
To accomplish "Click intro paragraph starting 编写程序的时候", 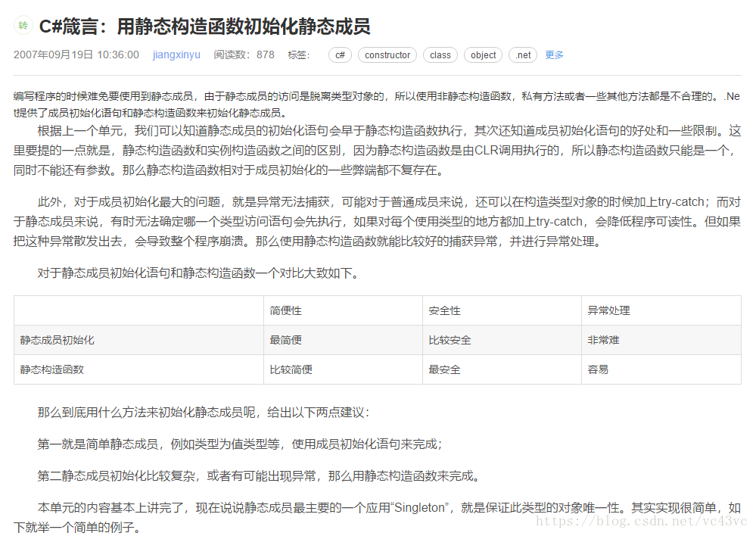I will coord(377,104).
